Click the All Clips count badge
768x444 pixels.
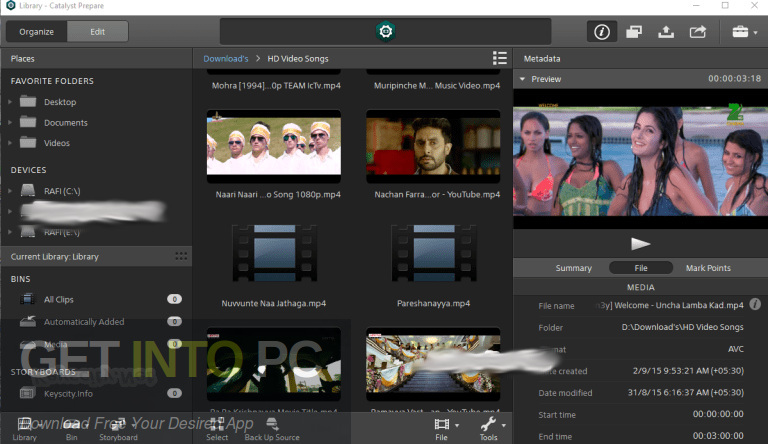(x=174, y=299)
